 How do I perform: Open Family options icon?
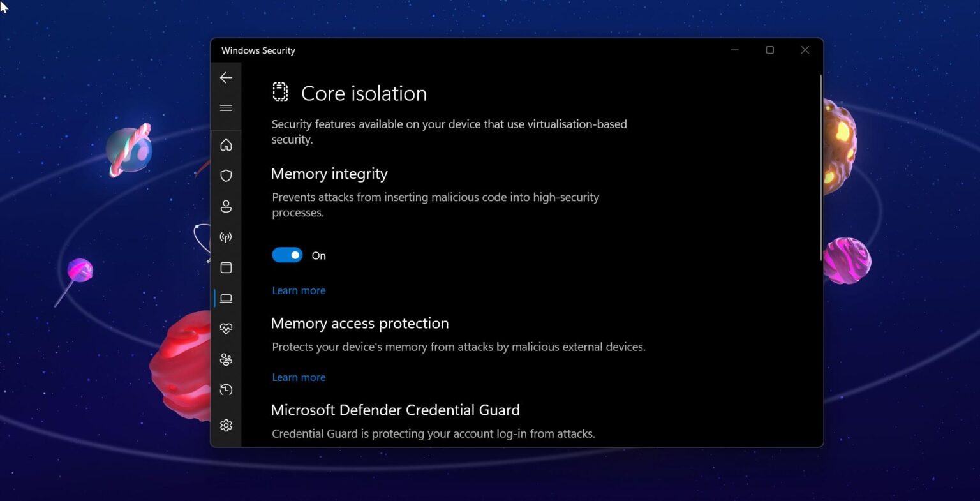[226, 359]
